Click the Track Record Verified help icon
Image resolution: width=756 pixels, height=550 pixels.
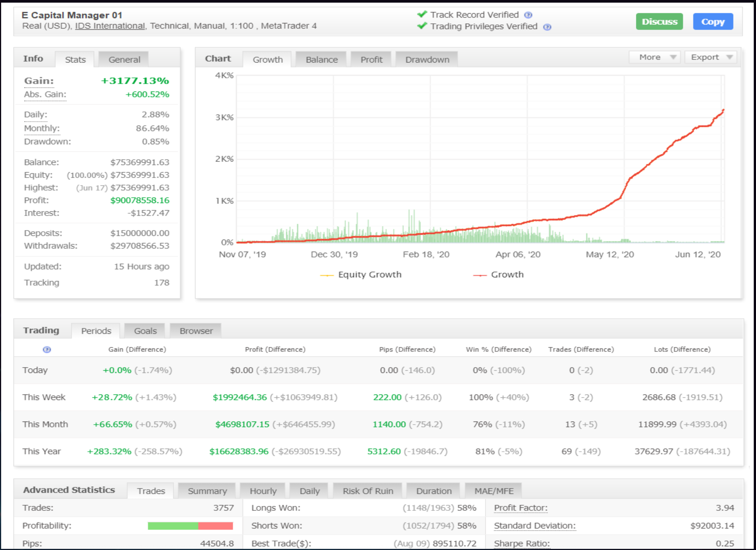tap(529, 15)
